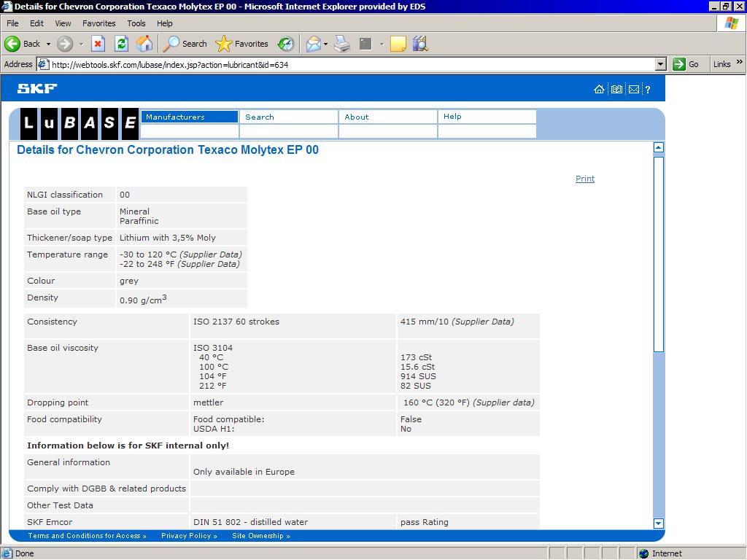
Task: Open the History toolbar icon
Action: click(x=286, y=44)
